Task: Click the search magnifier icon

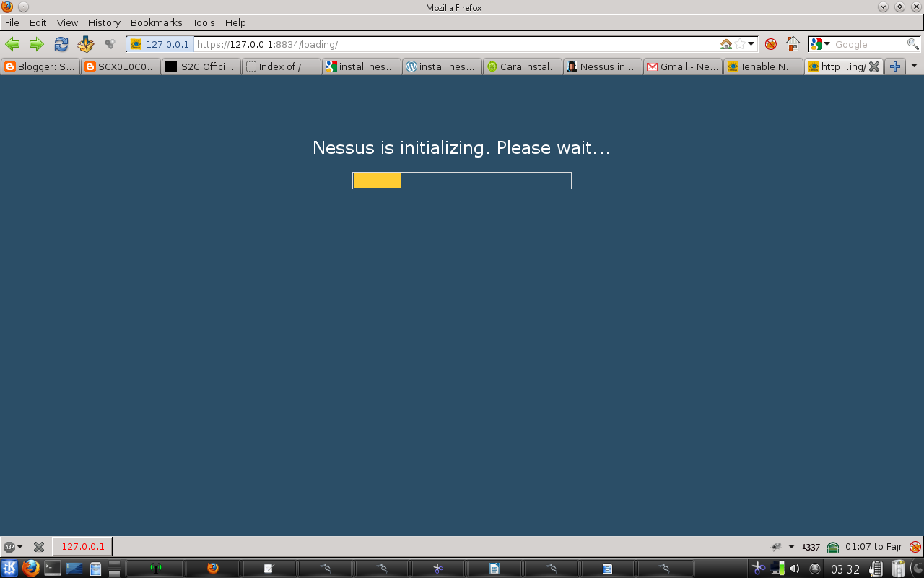Action: click(913, 44)
